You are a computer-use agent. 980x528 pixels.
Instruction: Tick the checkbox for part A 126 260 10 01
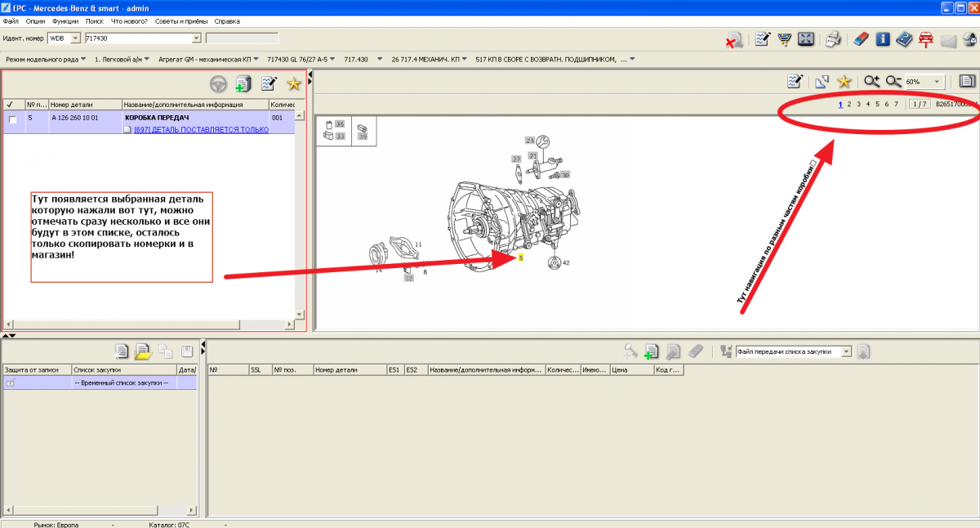tap(12, 119)
